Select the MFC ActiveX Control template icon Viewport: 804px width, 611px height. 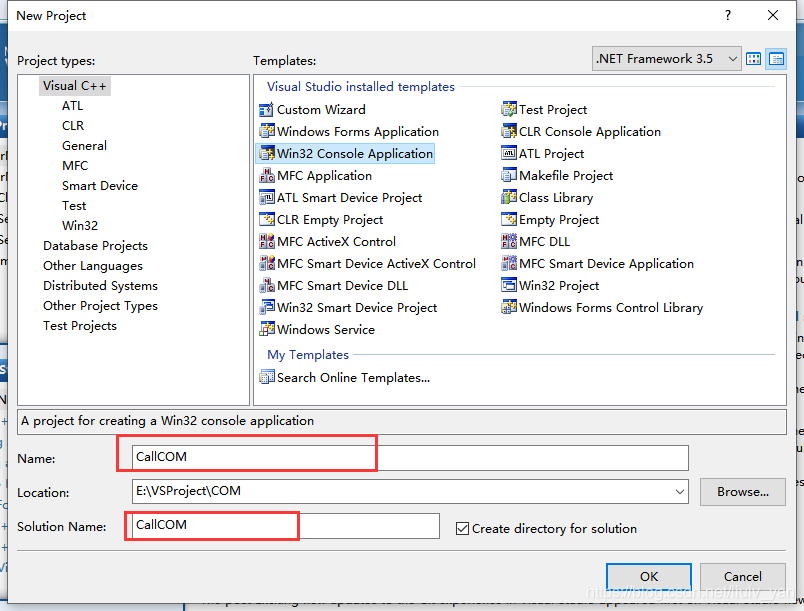pyautogui.click(x=267, y=241)
